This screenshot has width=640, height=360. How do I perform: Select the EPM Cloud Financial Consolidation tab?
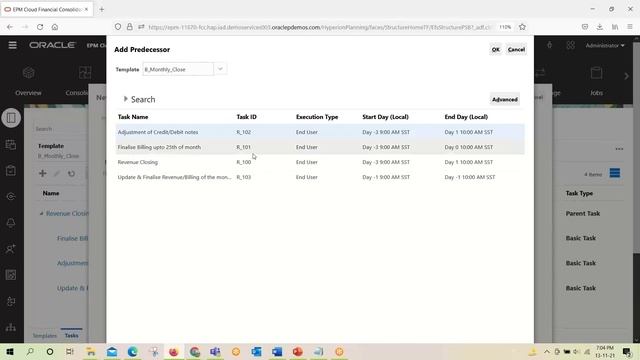[x=46, y=9]
